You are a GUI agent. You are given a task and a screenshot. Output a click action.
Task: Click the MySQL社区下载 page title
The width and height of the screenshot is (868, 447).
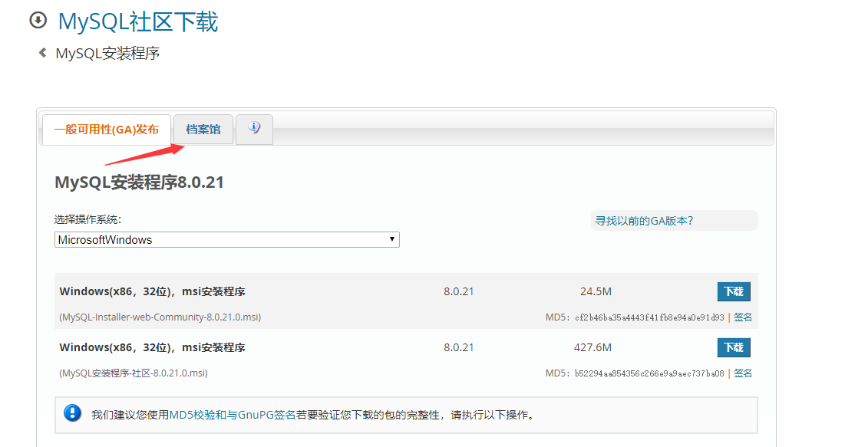coord(138,21)
